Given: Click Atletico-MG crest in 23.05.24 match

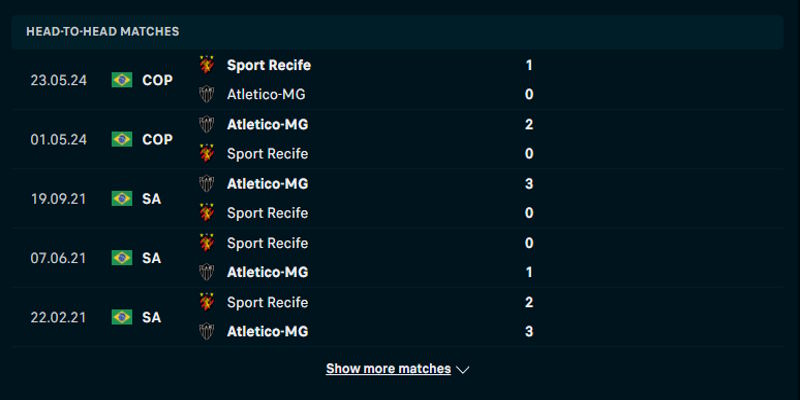Looking at the screenshot, I should click(x=207, y=94).
